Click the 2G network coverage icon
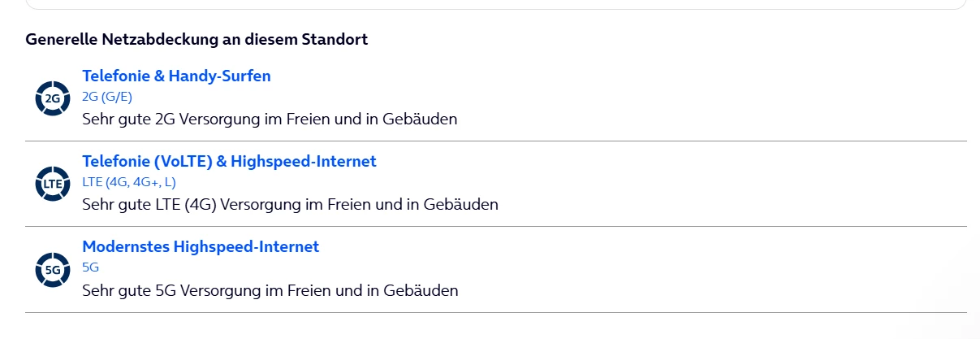The width and height of the screenshot is (980, 339). 53,98
